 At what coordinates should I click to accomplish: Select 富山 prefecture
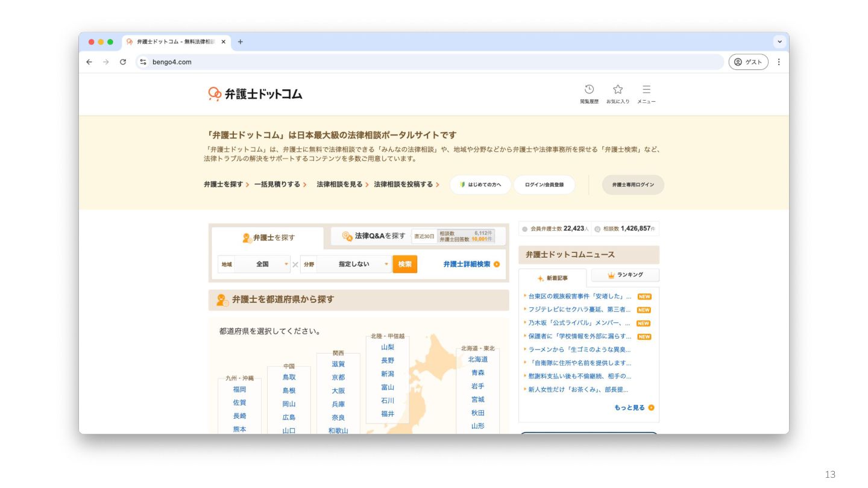pos(388,387)
